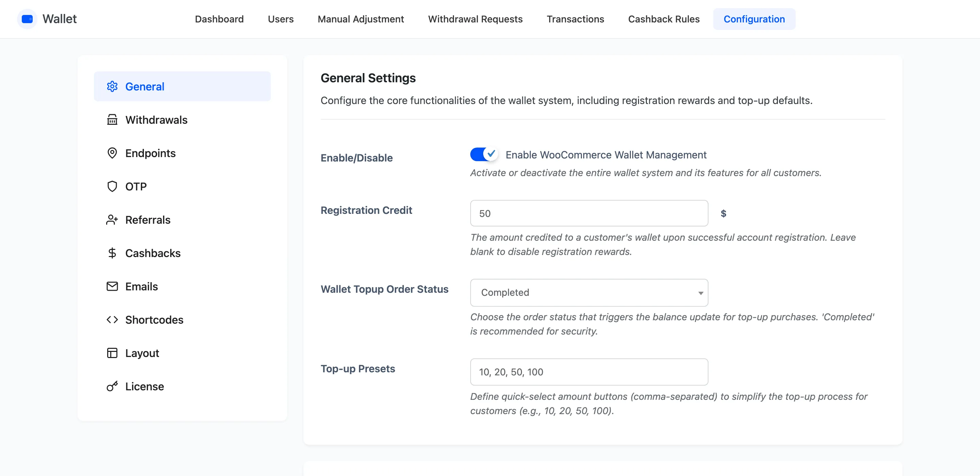Click the blue Wallet logo icon
Image resolution: width=980 pixels, height=476 pixels.
(x=27, y=19)
